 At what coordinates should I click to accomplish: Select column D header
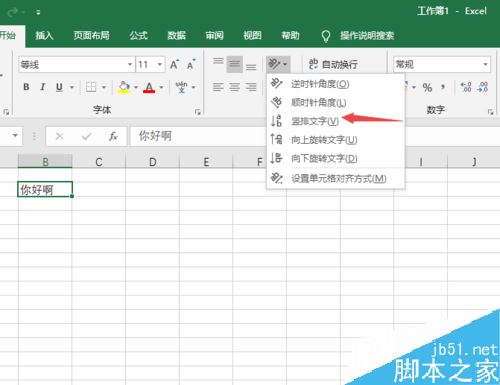(x=152, y=162)
